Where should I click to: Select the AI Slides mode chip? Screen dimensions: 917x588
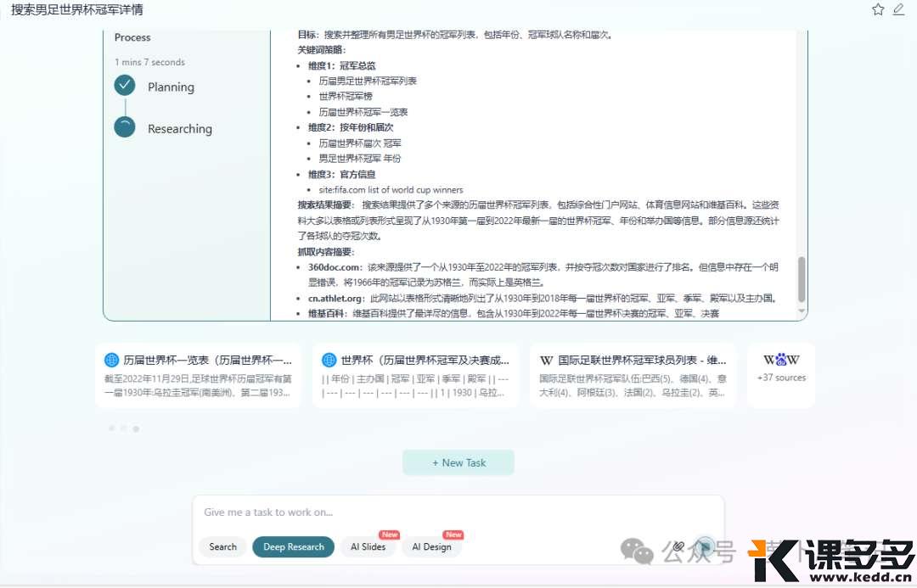coord(368,547)
